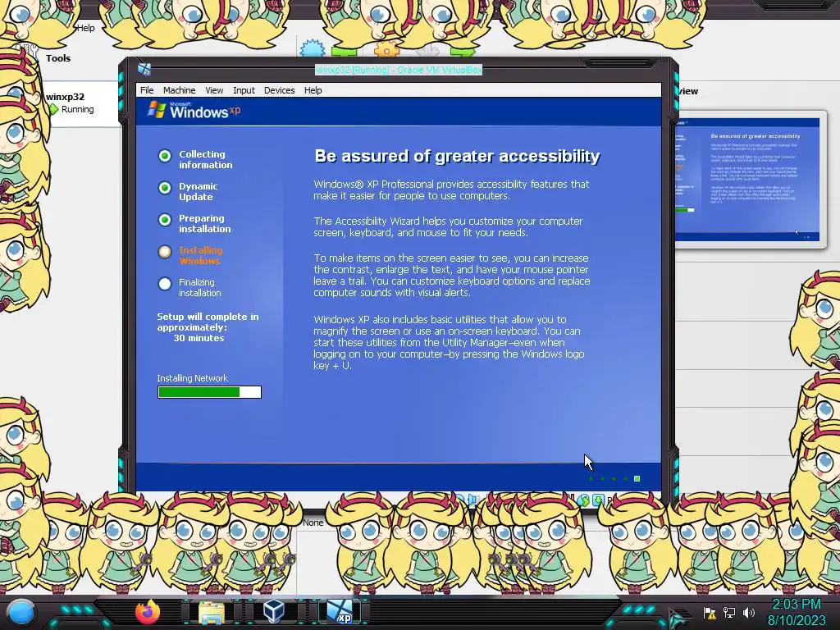Screen dimensions: 840x630
Task: Click the Action Center flag tray icon
Action: tap(710, 612)
